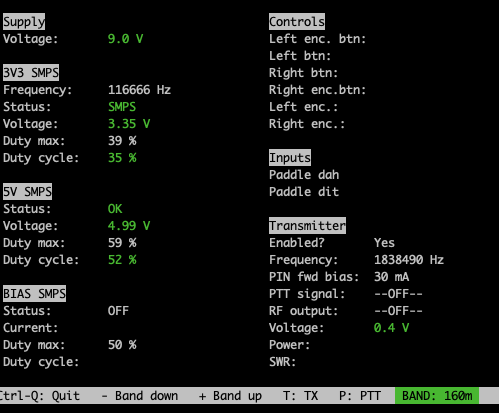Click the P: PTT shortcut
This screenshot has height=413, width=499.
coord(360,396)
